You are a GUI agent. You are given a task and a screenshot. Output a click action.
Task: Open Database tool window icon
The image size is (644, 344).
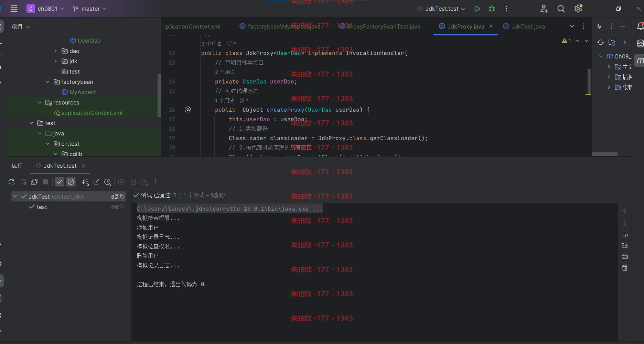pyautogui.click(x=640, y=44)
